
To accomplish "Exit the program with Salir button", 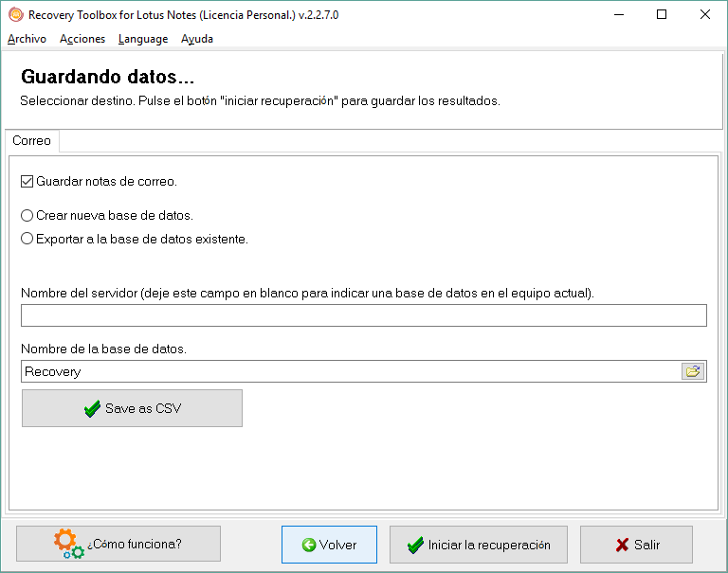I will click(x=637, y=545).
